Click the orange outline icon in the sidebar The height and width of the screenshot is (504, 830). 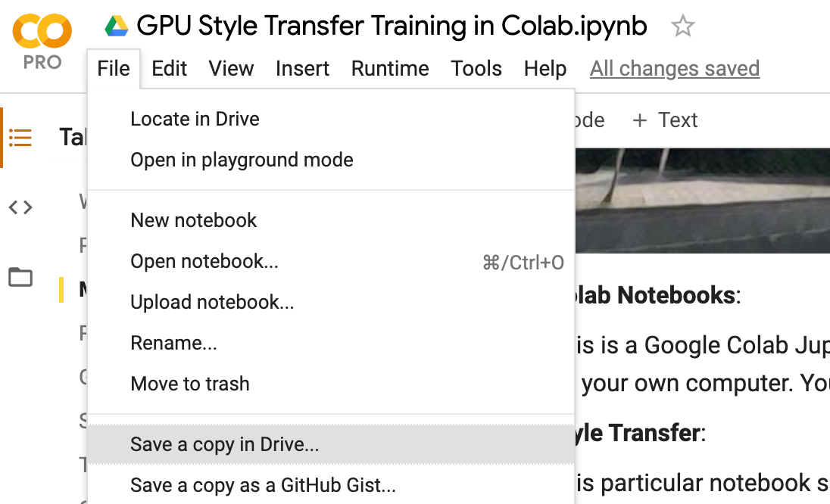pos(20,138)
